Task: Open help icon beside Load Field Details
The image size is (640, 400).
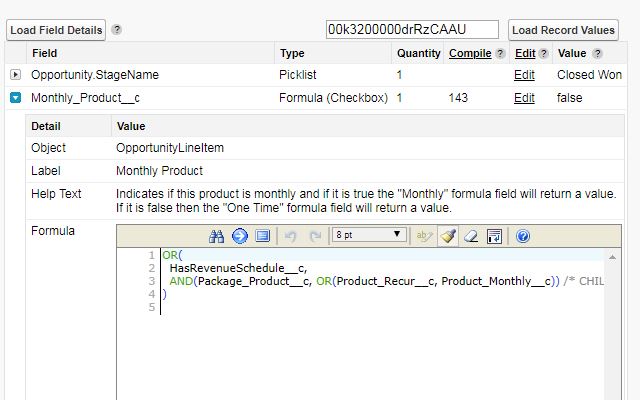Action: pyautogui.click(x=117, y=30)
